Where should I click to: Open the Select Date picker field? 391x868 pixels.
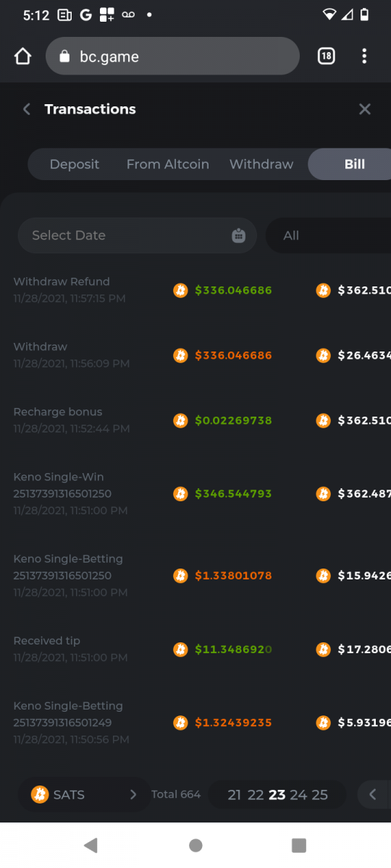pos(138,236)
